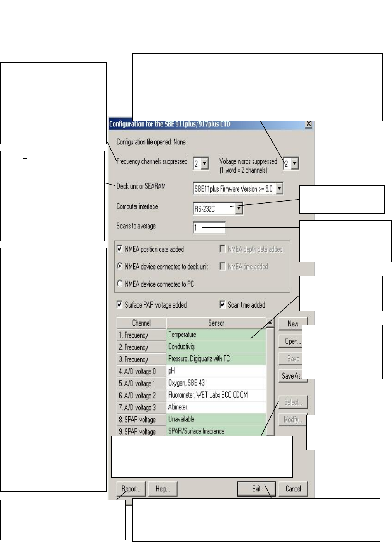Image resolution: width=392 pixels, height=542 pixels.
Task: Click the 5. A/D voltage 1 cell
Action: coord(141,383)
